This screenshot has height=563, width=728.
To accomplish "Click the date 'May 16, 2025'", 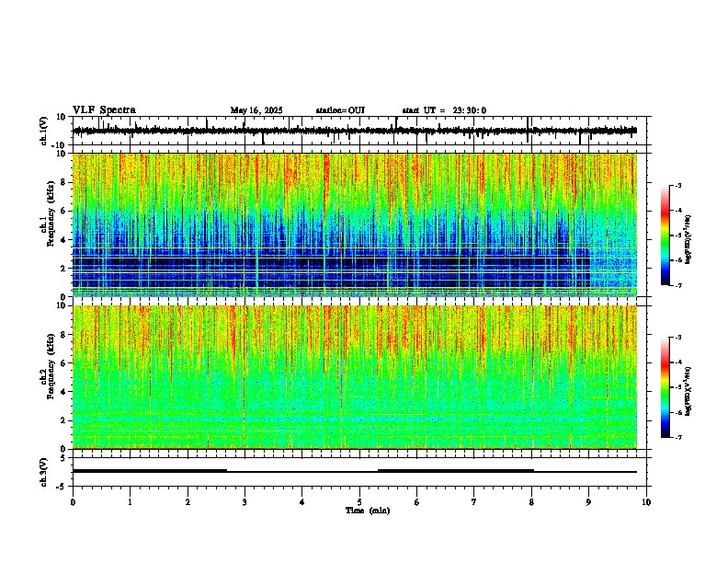I will tap(256, 110).
